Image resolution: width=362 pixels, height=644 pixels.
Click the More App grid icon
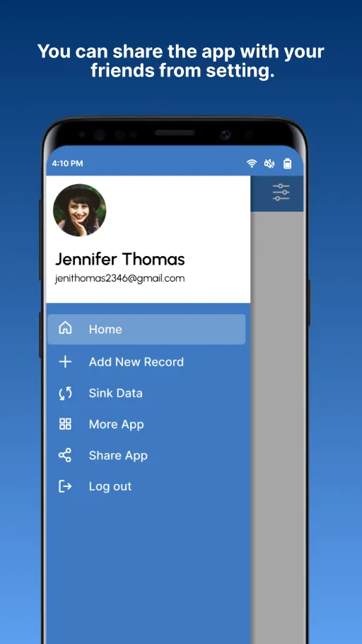click(x=65, y=424)
